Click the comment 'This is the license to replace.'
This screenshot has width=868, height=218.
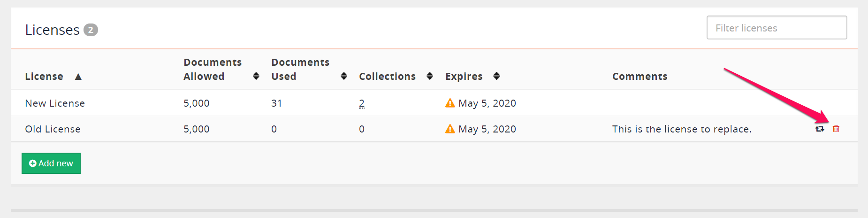click(681, 129)
